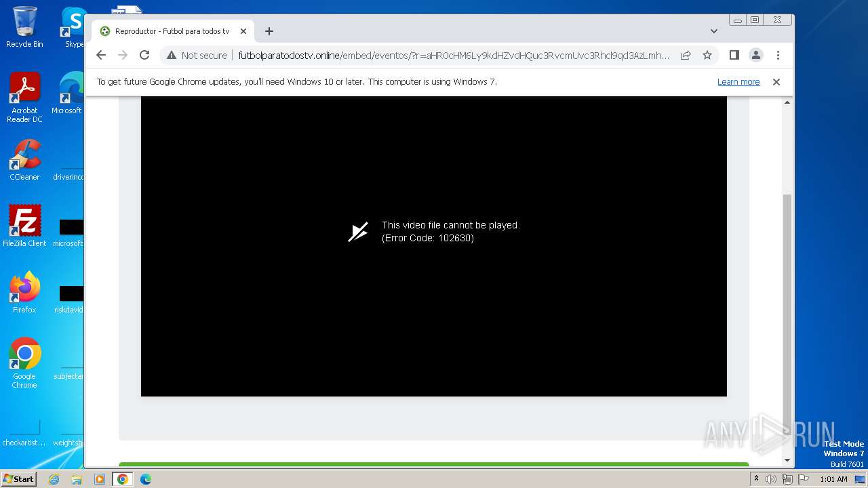Go back to the previous page
The image size is (868, 488).
(101, 55)
